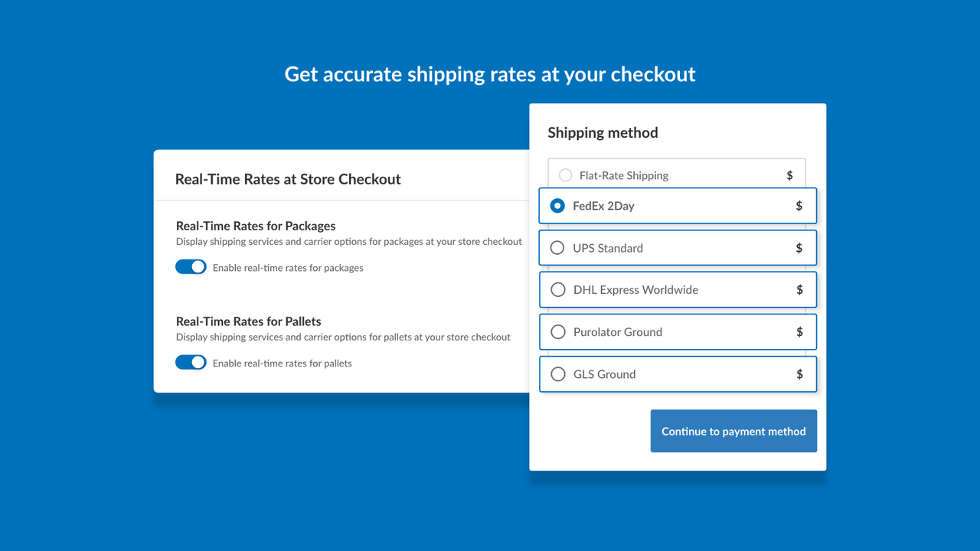Click the dollar amount beside GLS Ground
This screenshot has height=551, width=980.
coord(798,373)
